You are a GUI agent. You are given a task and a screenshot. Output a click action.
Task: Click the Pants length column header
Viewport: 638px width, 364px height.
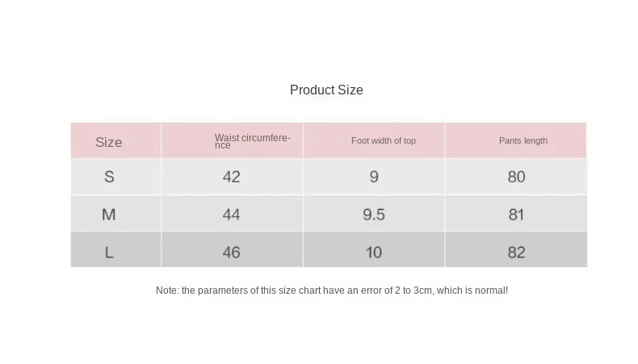pyautogui.click(x=523, y=140)
